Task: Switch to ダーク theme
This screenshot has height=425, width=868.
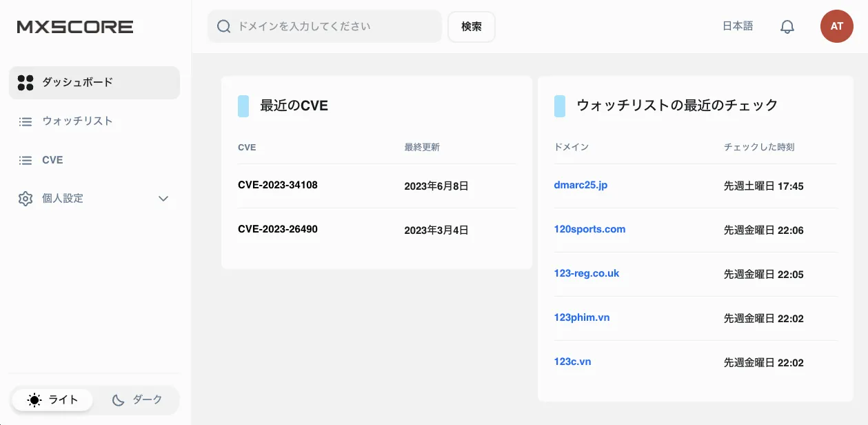Action: coord(137,399)
